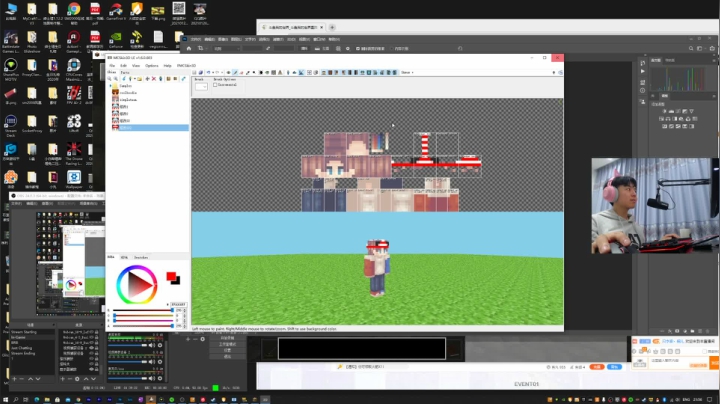Open File Explorer from taskbar
The image size is (720, 404).
point(47,400)
